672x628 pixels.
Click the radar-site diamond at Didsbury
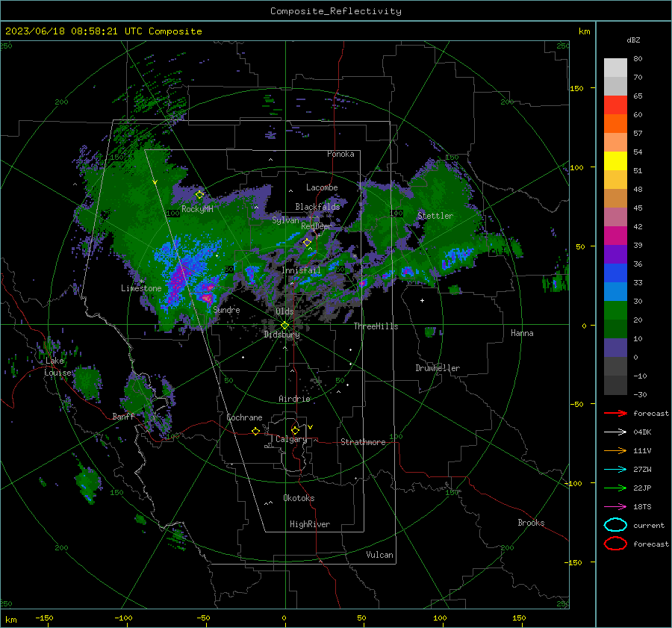pyautogui.click(x=284, y=326)
